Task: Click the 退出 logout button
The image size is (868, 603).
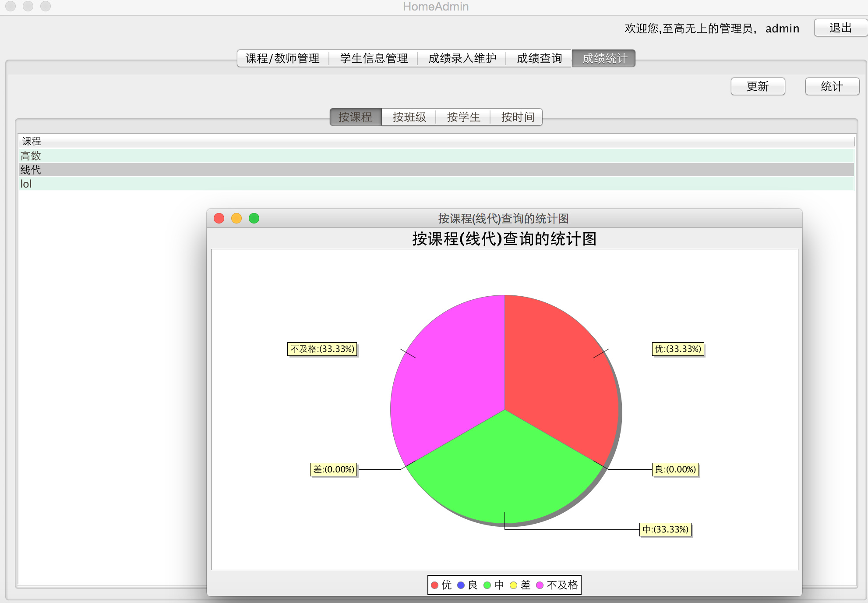Action: click(x=840, y=28)
